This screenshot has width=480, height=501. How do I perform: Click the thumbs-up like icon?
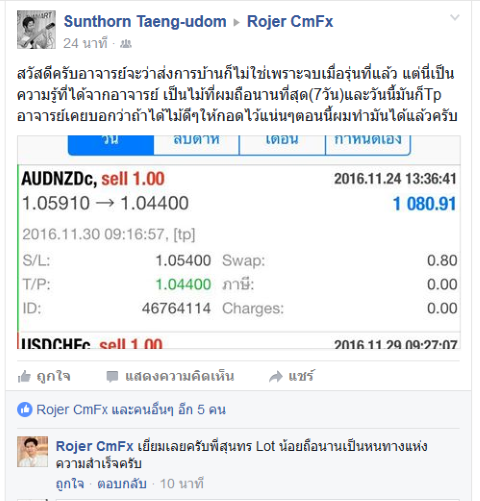24,377
